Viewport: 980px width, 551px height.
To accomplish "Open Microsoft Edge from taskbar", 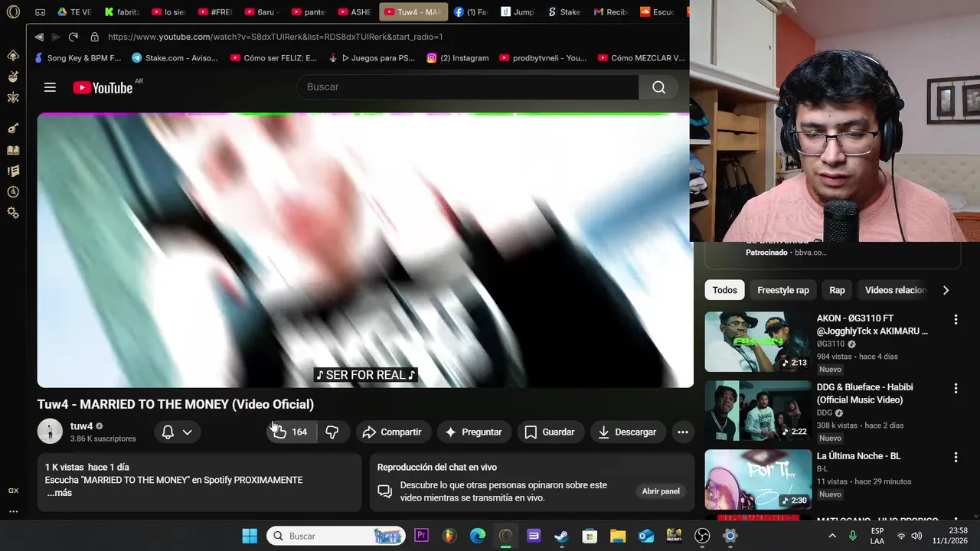I will (x=478, y=536).
